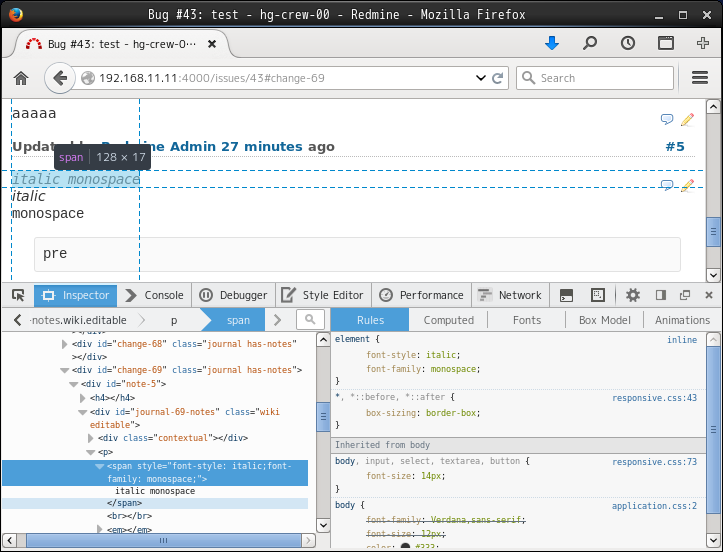This screenshot has height=552, width=723.
Task: Collapse the p element node
Action: point(91,452)
